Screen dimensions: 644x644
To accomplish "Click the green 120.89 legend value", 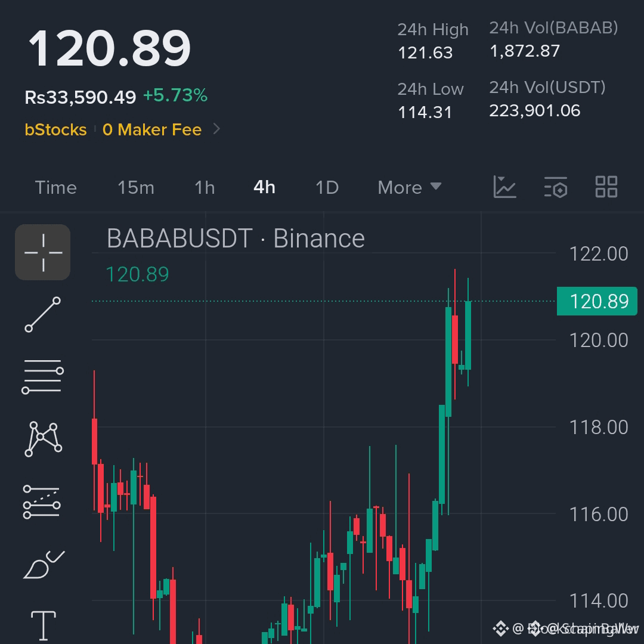I will click(x=137, y=274).
